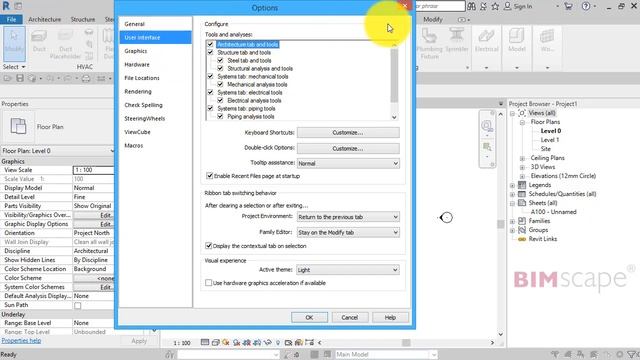The width and height of the screenshot is (640, 360).
Task: Click the Sprinkler ribbon tool
Action: click(457, 40)
